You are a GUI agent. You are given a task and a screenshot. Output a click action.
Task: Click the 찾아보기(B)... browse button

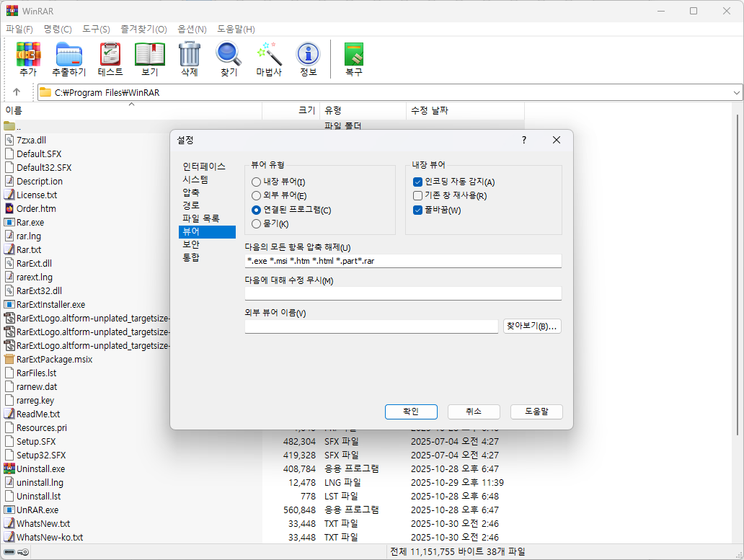(532, 326)
